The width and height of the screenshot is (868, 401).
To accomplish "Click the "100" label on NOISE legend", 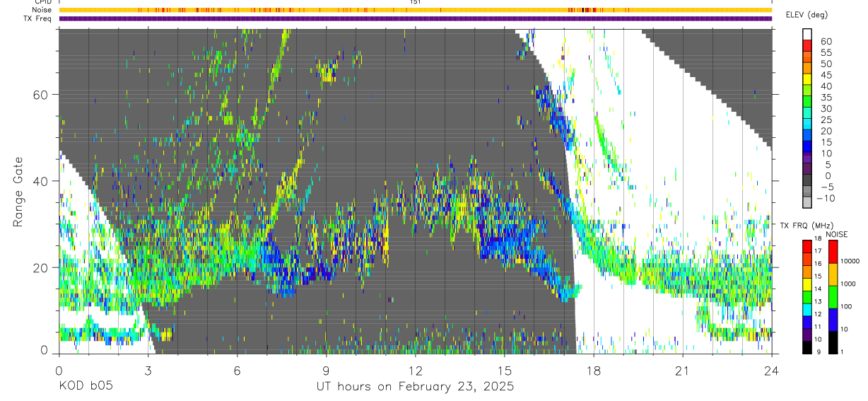I will tap(846, 306).
